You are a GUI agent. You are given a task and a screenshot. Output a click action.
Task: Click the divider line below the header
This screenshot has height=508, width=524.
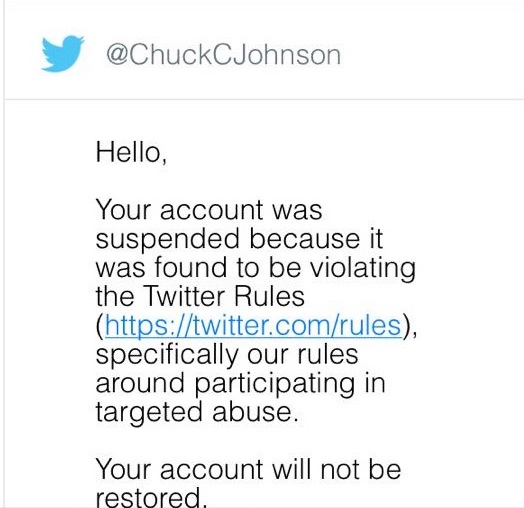click(x=264, y=99)
